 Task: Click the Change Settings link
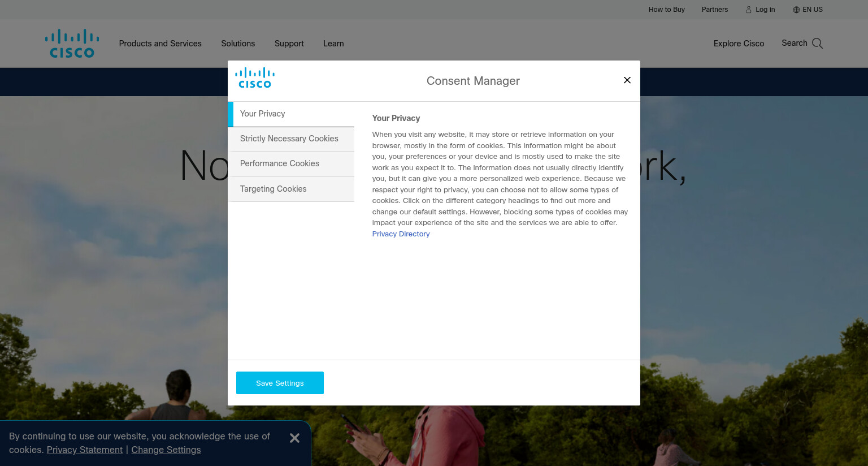pyautogui.click(x=166, y=450)
